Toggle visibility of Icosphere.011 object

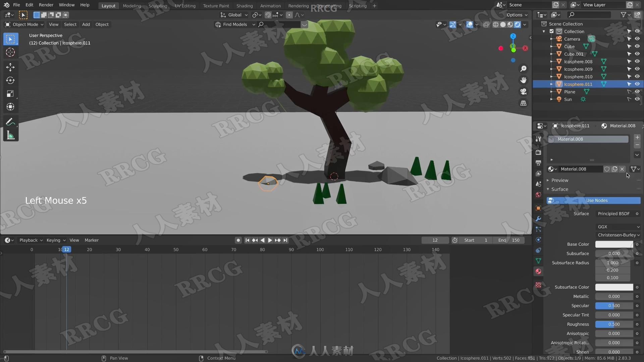637,84
